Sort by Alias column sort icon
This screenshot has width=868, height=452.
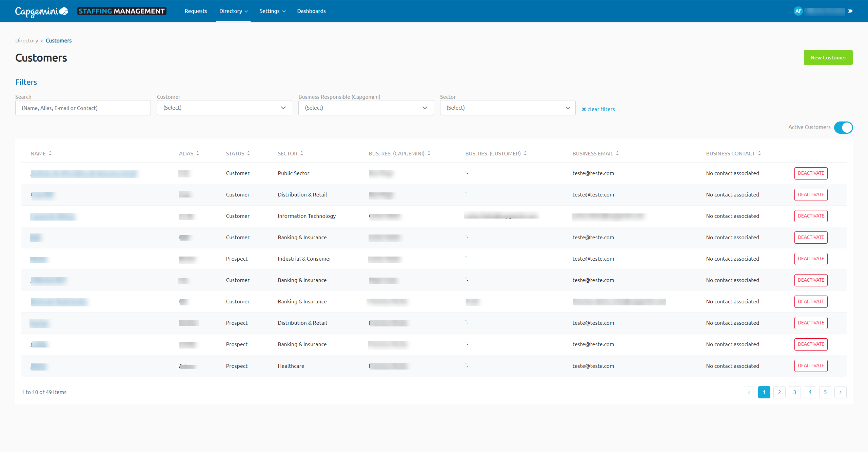[x=198, y=153]
